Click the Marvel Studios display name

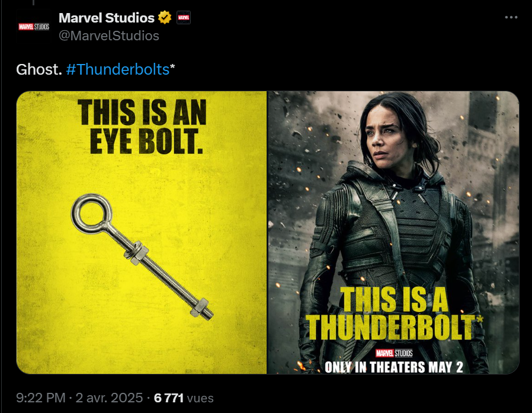coord(107,18)
